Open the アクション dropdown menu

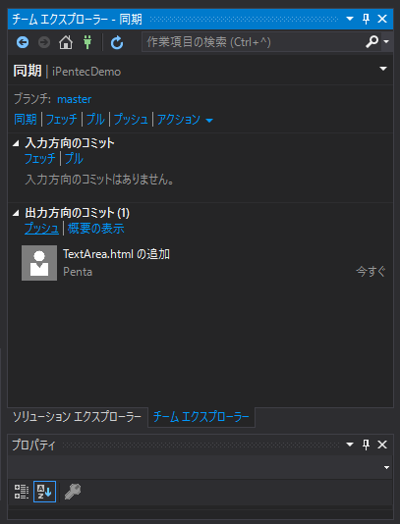185,119
